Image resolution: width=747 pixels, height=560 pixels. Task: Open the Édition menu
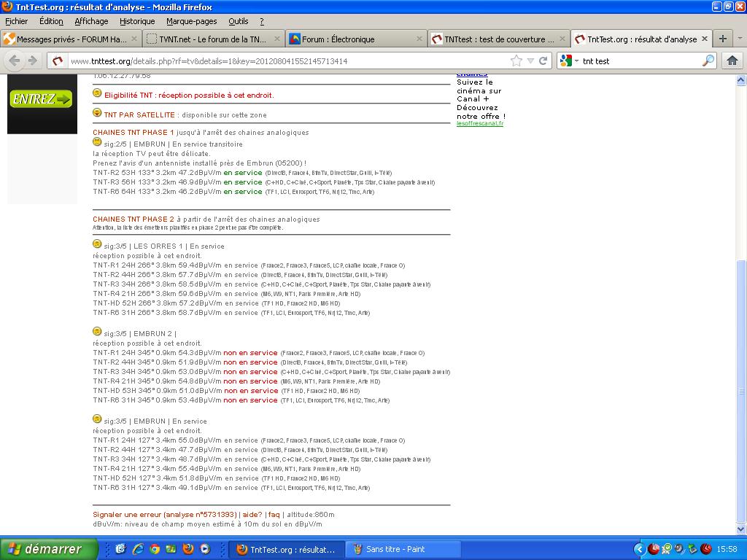(x=51, y=21)
